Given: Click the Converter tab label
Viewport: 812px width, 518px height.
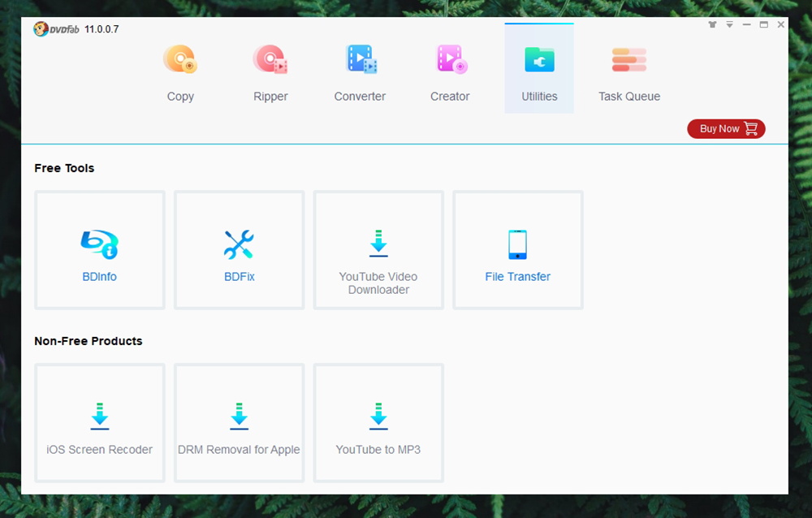Looking at the screenshot, I should click(360, 97).
